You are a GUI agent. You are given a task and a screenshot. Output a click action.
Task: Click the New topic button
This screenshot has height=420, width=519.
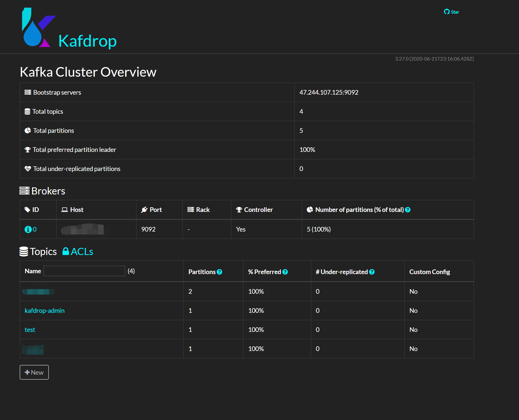34,372
